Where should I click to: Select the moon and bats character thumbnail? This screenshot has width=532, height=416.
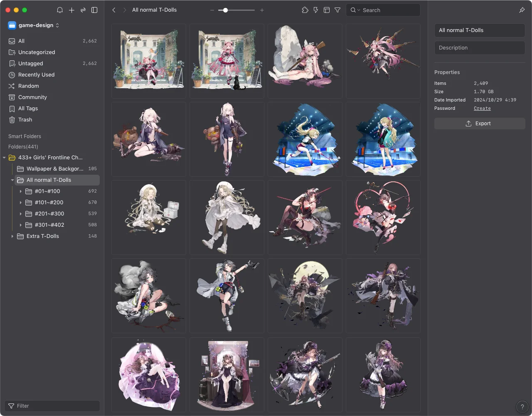(305, 296)
